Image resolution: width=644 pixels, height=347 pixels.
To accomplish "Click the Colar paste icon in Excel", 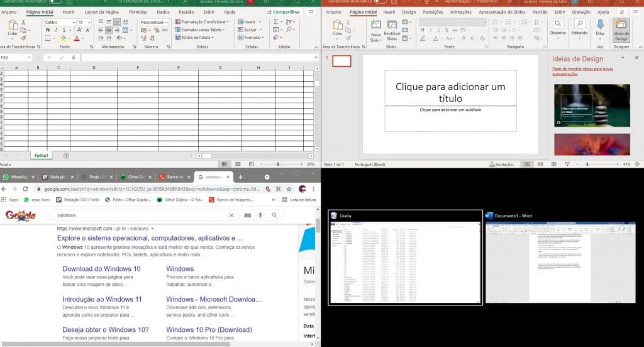I will click(x=13, y=28).
